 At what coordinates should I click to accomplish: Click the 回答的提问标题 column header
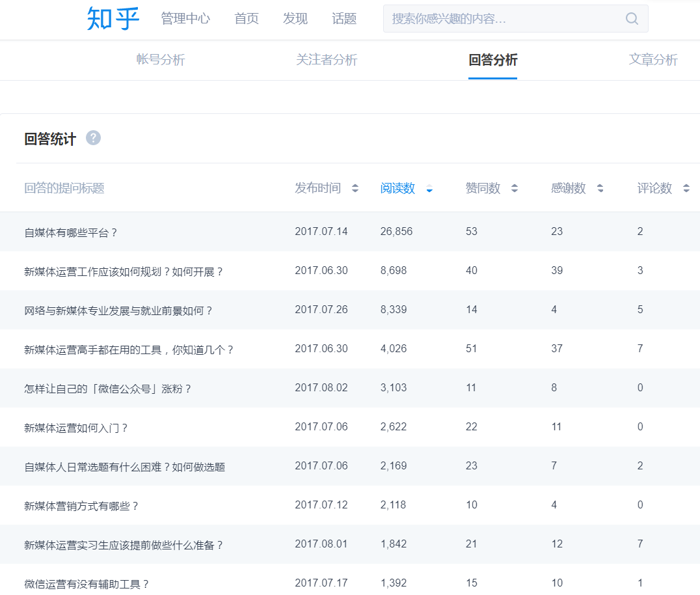point(64,188)
